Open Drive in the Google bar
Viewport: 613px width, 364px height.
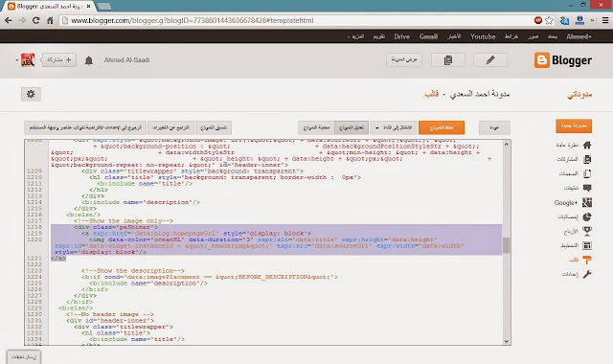click(402, 36)
